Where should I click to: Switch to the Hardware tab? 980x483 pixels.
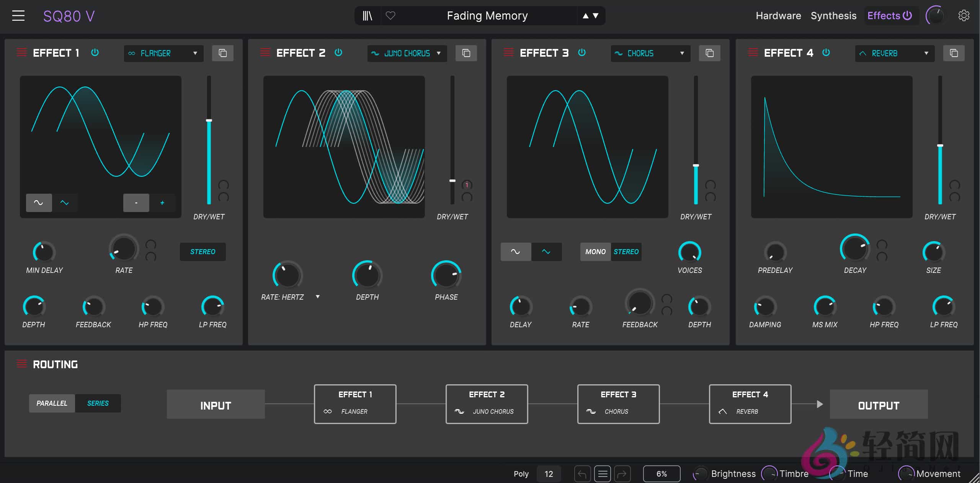[778, 16]
